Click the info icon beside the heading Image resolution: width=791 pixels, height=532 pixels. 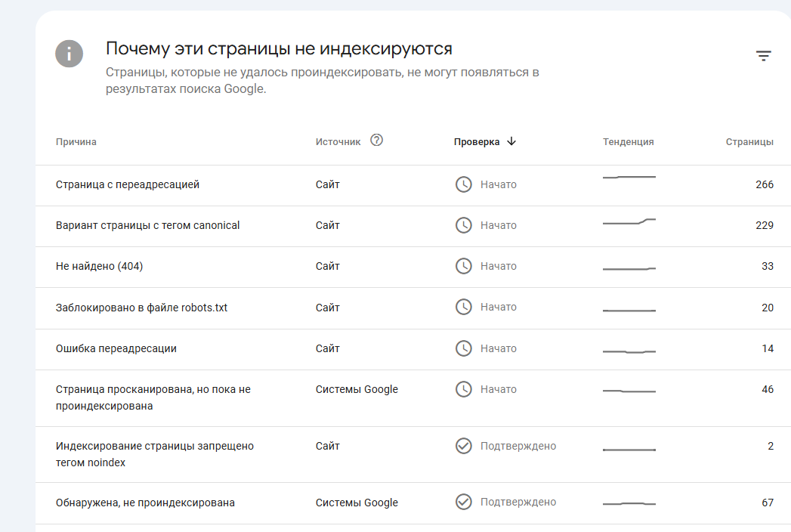tap(69, 54)
